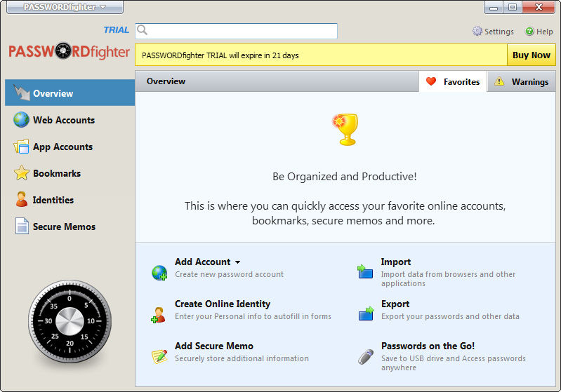Viewport: 561px width, 392px height.
Task: Click the Create Online Identity person icon
Action: click(158, 315)
